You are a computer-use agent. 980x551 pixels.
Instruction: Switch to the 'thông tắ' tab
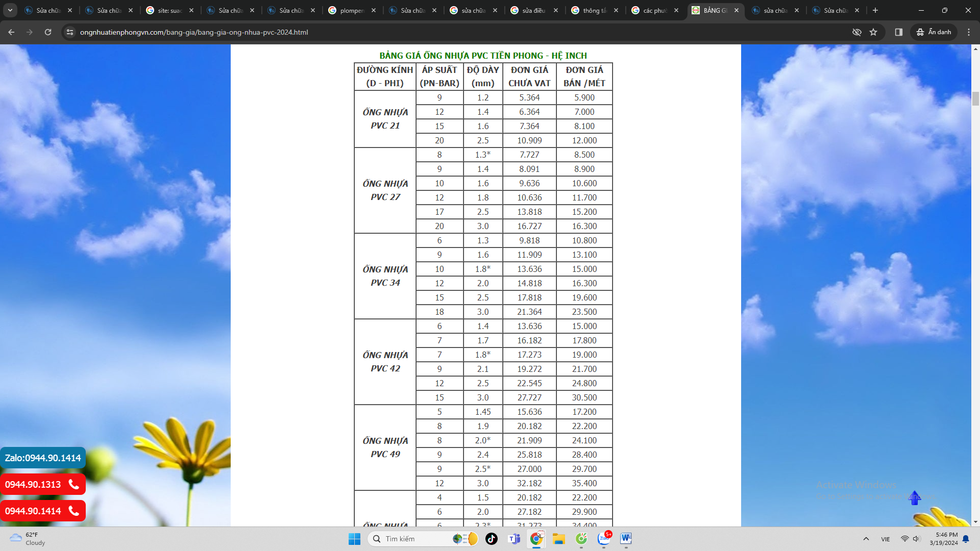595,10
